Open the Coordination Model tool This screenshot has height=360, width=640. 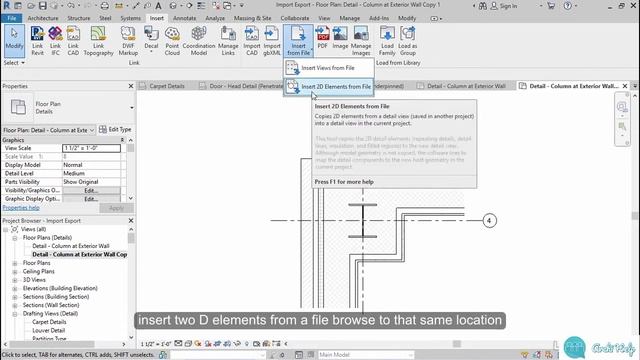click(199, 41)
